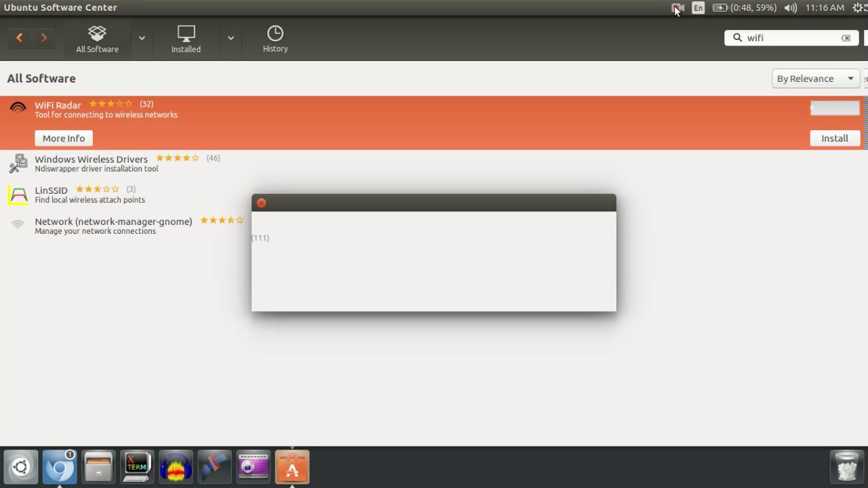
Task: Open the By Relevance sort dropdown
Action: (x=816, y=79)
